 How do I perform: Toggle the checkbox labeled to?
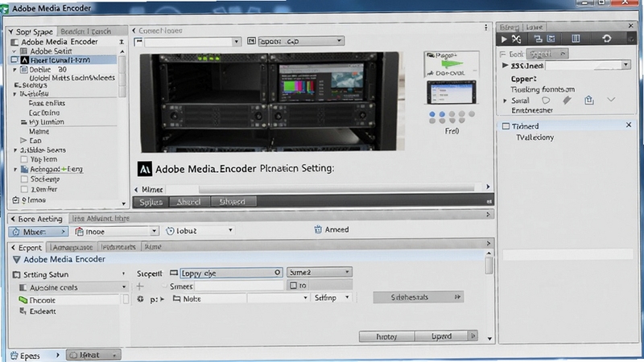(x=293, y=286)
